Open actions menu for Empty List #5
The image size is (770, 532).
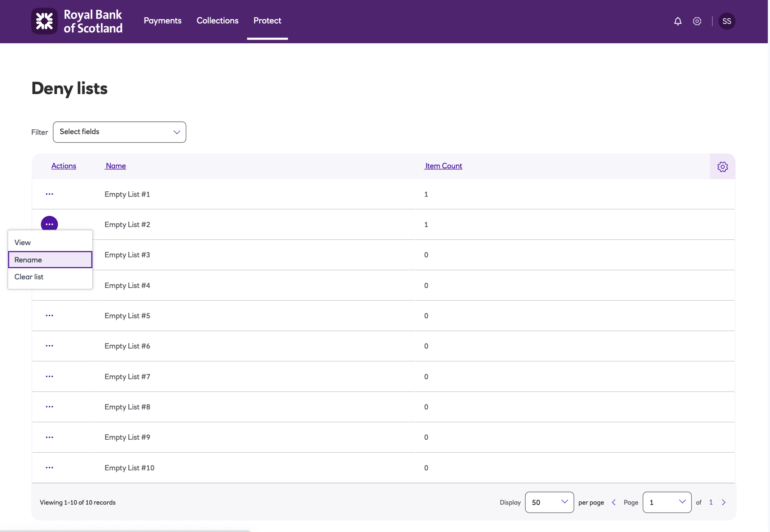coord(49,315)
